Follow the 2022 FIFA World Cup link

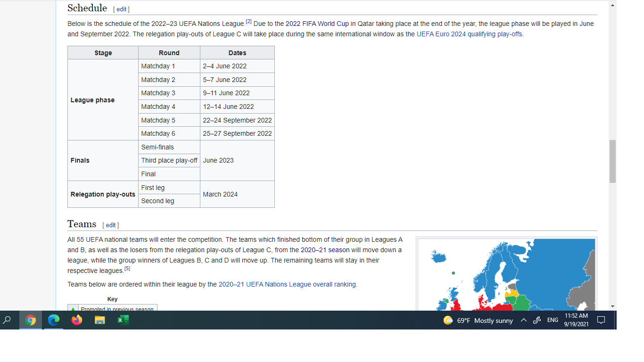[x=317, y=24]
